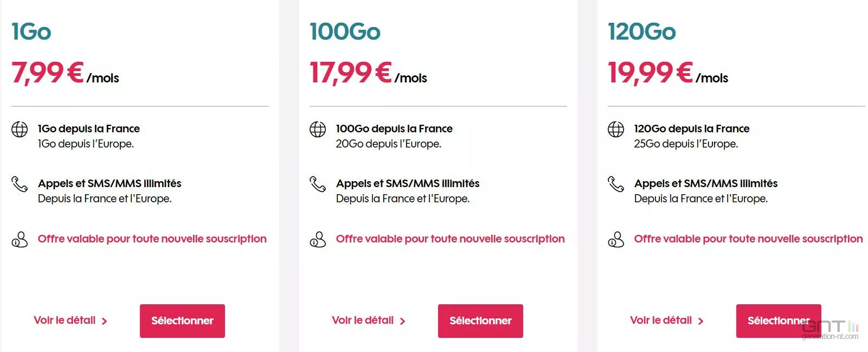Screen dimensions: 868x352
Task: Click the new subscriber icon in 120Go plan
Action: coord(616,239)
